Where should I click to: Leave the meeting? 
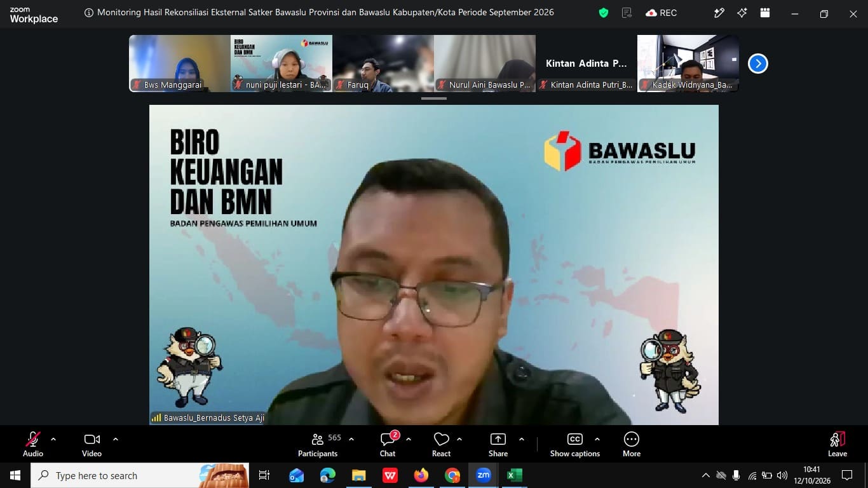[837, 444]
